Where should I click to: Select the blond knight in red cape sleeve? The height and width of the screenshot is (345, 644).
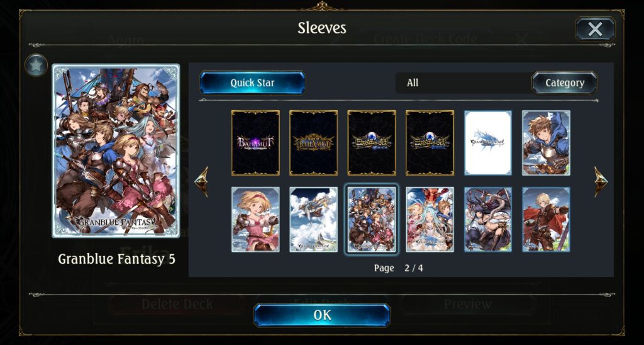click(547, 219)
